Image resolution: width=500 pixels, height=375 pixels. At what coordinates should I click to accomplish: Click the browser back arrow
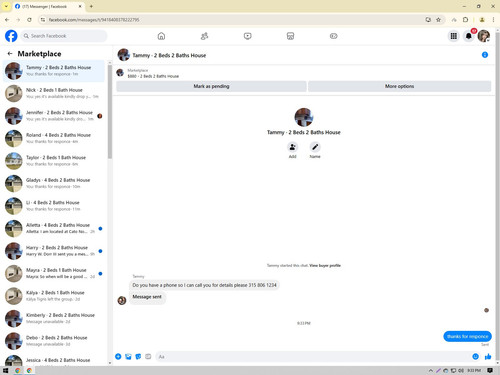pos(7,20)
